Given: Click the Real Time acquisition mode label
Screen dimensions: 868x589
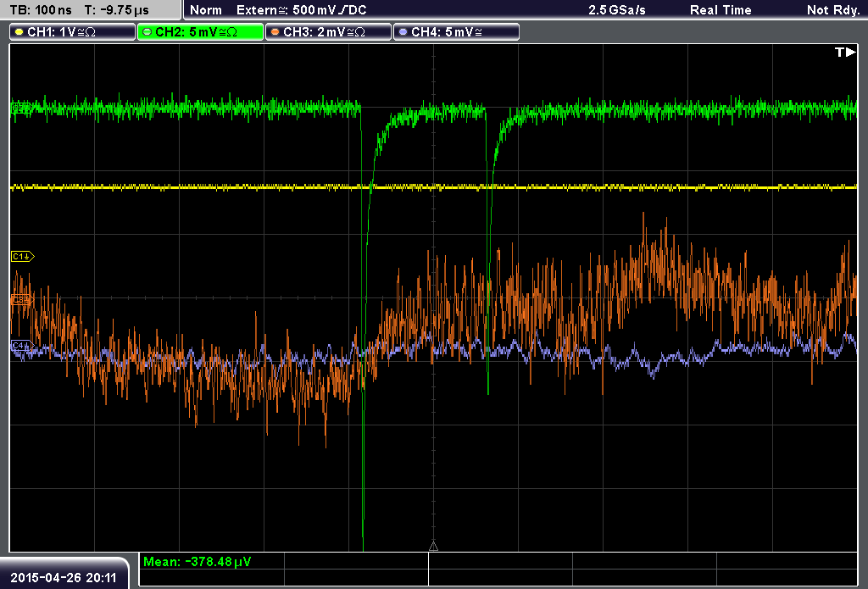Looking at the screenshot, I should click(721, 10).
